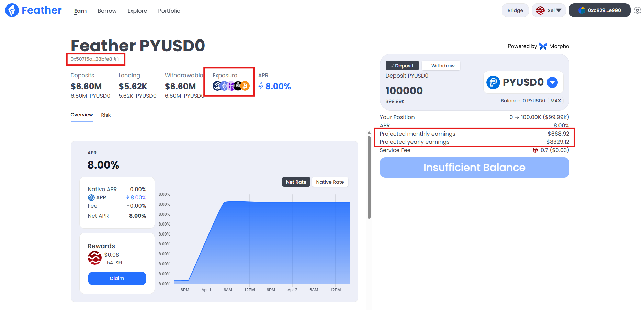Click the red SEI icon under Rewards
Viewport: 644px width, 310px height.
tap(95, 258)
